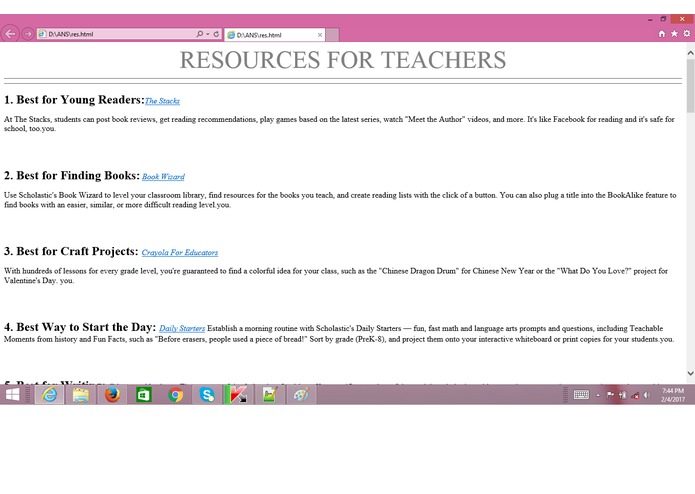The height and width of the screenshot is (494, 695).
Task: Click the scrollbar down arrow
Action: coord(691,373)
